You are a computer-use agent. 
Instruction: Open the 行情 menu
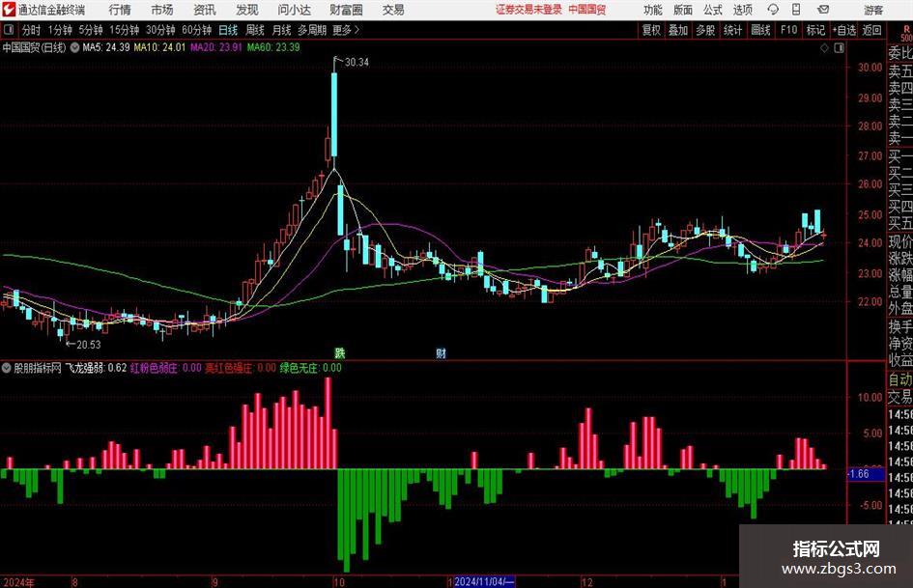coord(120,10)
